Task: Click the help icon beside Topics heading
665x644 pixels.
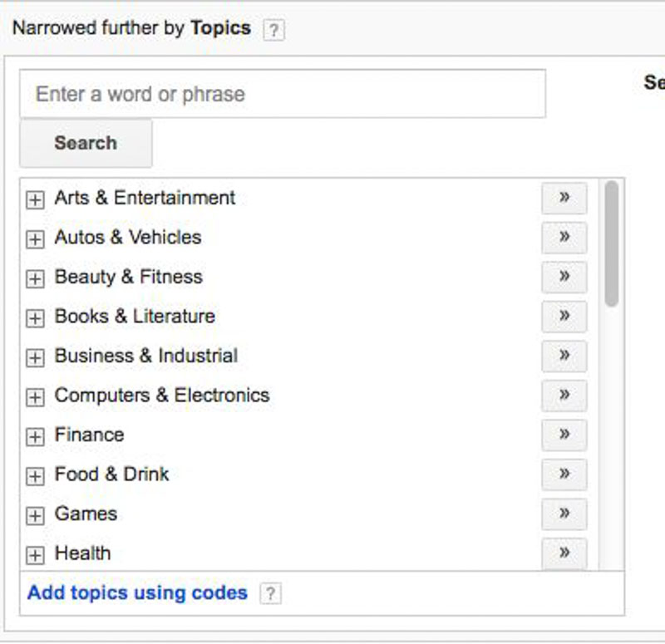Action: 273,30
